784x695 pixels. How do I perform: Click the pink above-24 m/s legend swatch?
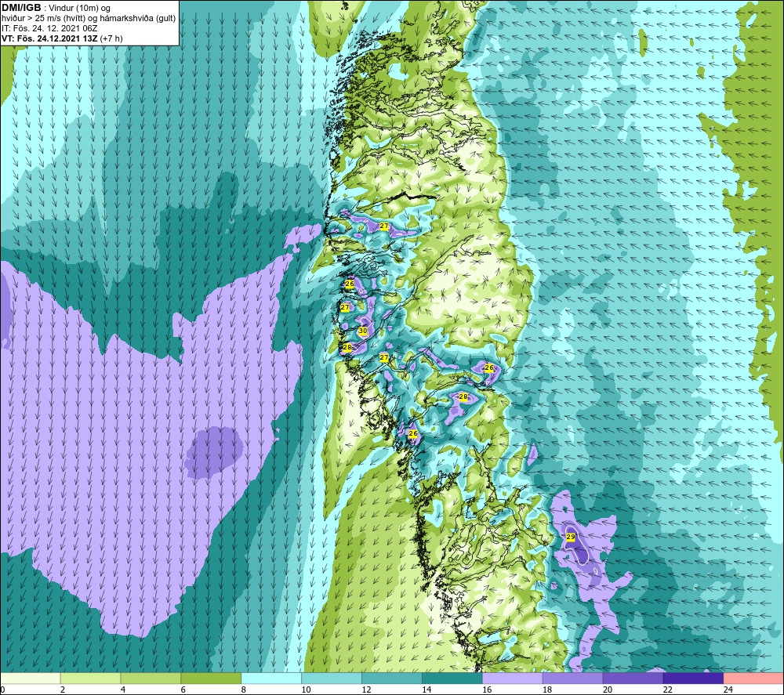(x=753, y=679)
